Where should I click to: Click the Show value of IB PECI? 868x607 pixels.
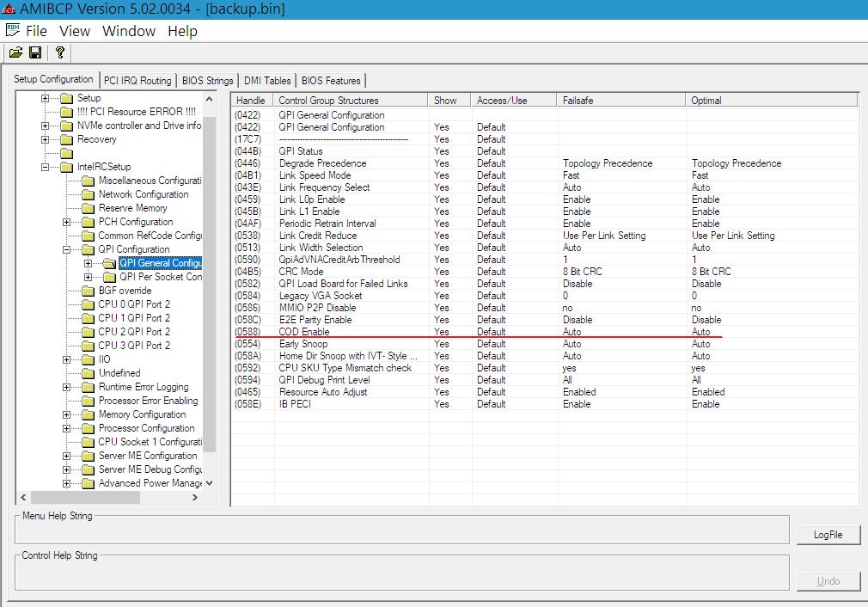coord(441,404)
